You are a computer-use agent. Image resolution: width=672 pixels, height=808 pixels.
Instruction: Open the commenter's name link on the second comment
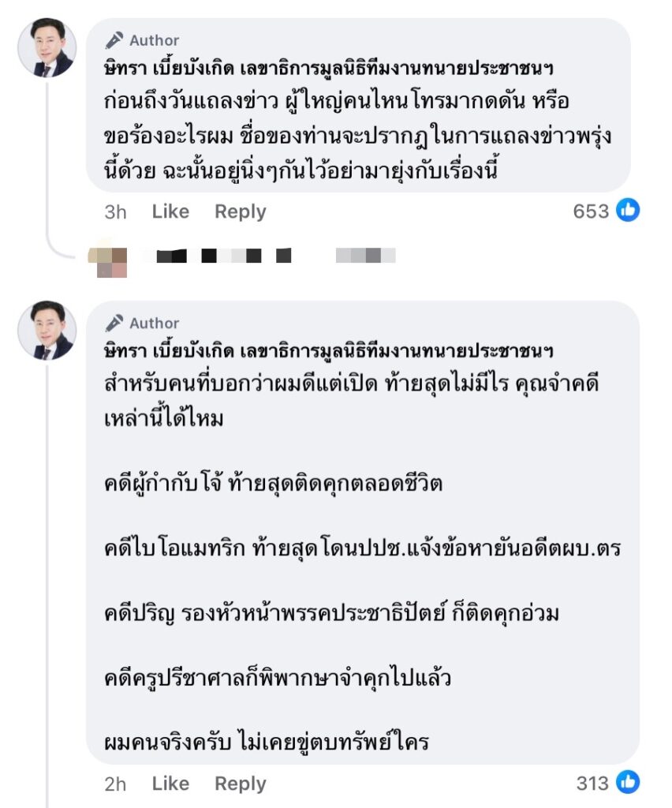(334, 350)
